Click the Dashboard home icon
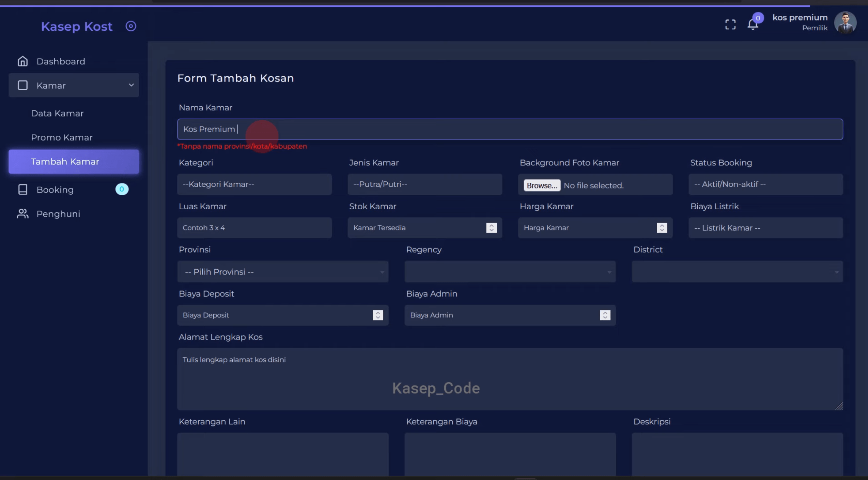This screenshot has height=480, width=868. [x=22, y=61]
